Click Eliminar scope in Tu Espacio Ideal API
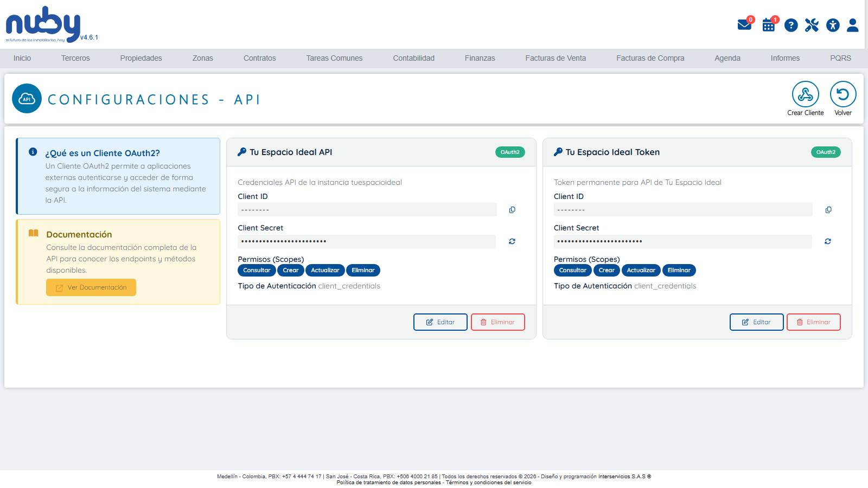This screenshot has height=488, width=868. pos(363,270)
